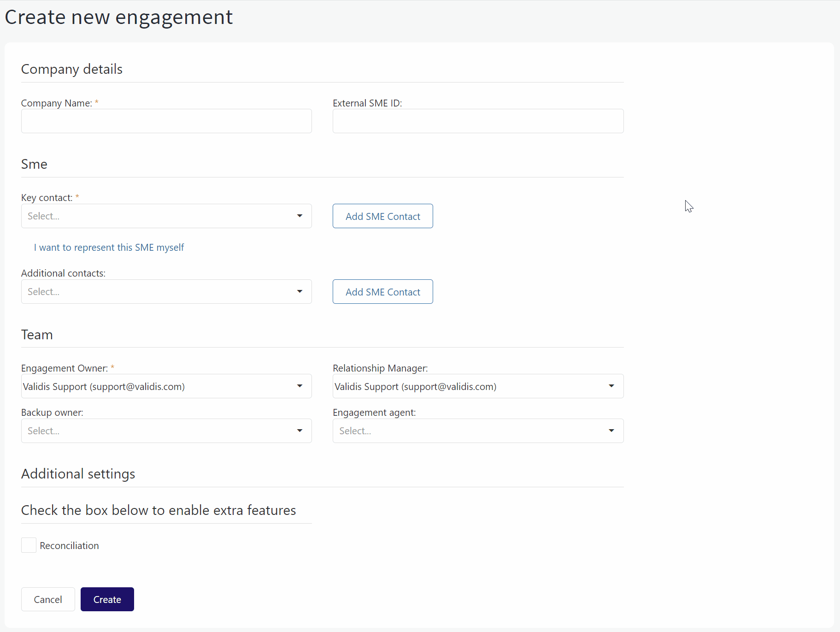Click the 'Engagement agent:' field label

374,413
